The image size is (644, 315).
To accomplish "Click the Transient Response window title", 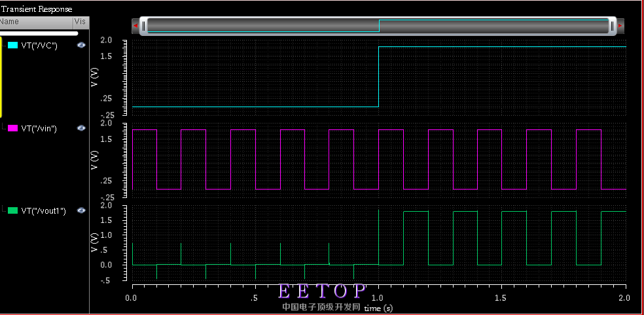I will tap(37, 9).
